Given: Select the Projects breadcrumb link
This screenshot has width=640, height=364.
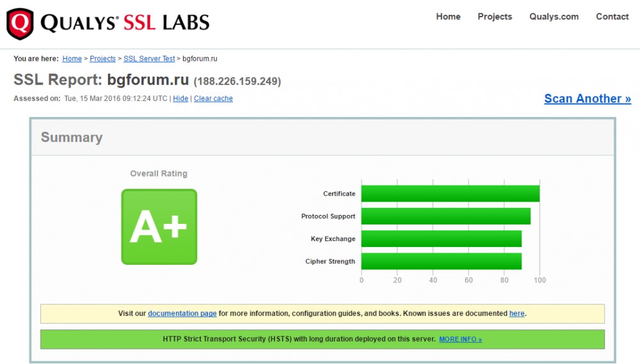Looking at the screenshot, I should point(102,59).
